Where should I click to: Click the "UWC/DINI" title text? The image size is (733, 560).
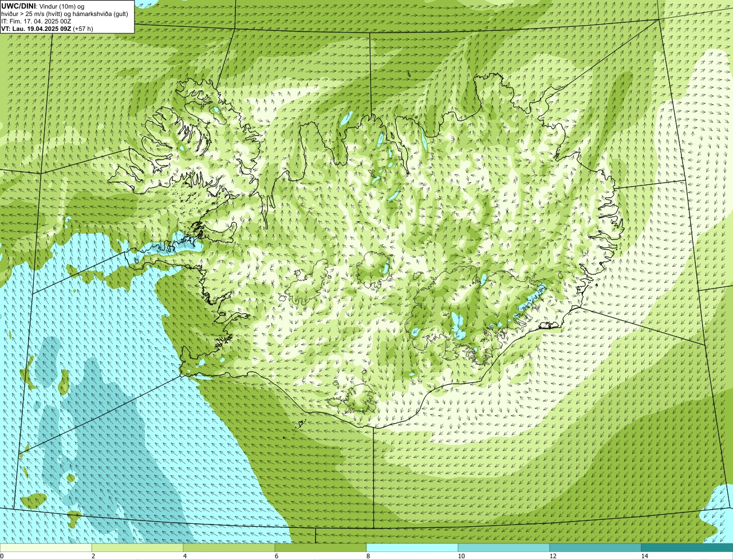pyautogui.click(x=18, y=6)
